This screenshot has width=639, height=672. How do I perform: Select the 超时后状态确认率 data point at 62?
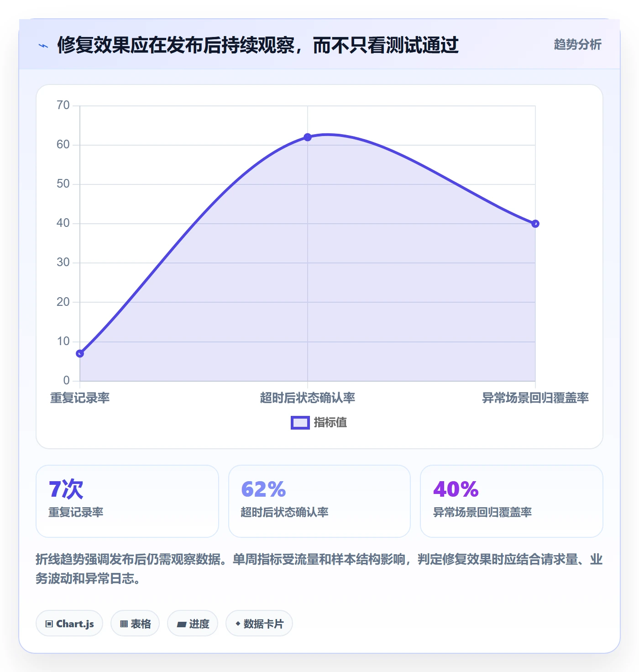(308, 137)
